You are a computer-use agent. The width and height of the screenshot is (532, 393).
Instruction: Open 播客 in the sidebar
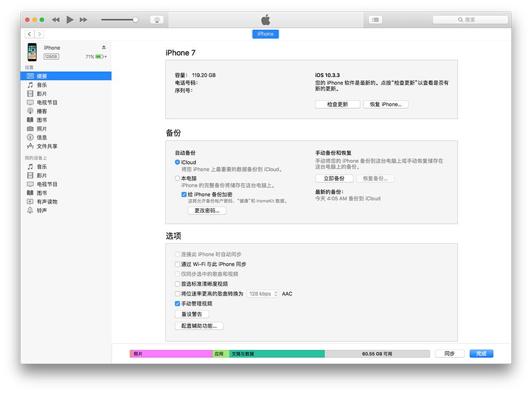tap(66, 111)
